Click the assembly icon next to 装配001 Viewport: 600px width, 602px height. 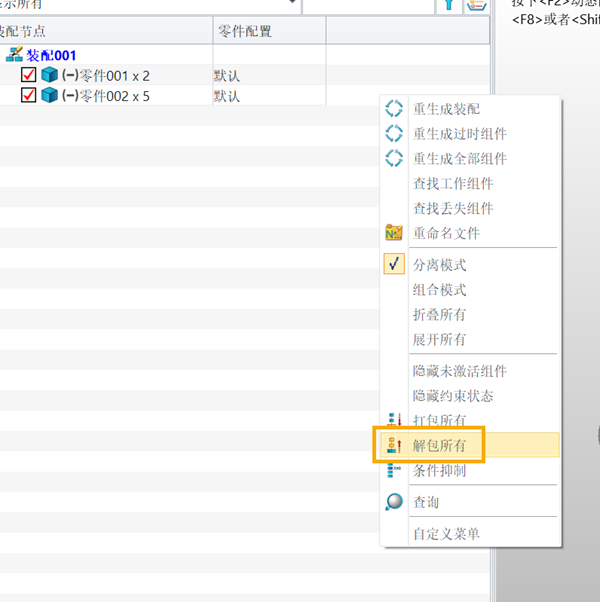point(15,55)
